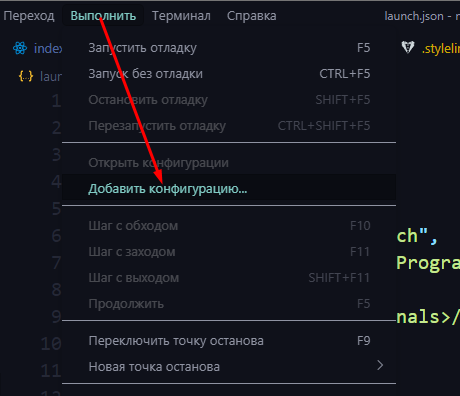This screenshot has width=460, height=396.
Task: Open Новая точка останова submenu
Action: (x=229, y=367)
